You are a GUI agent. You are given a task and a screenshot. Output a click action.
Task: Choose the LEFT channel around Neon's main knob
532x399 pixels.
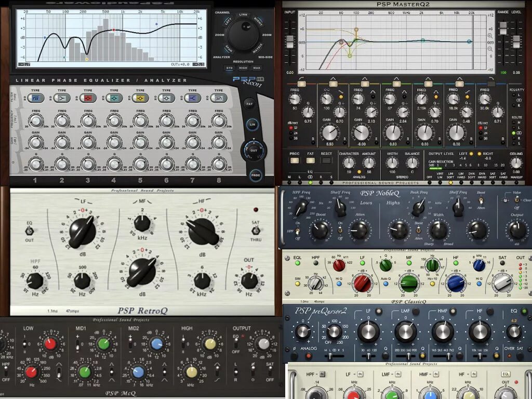coord(228,22)
